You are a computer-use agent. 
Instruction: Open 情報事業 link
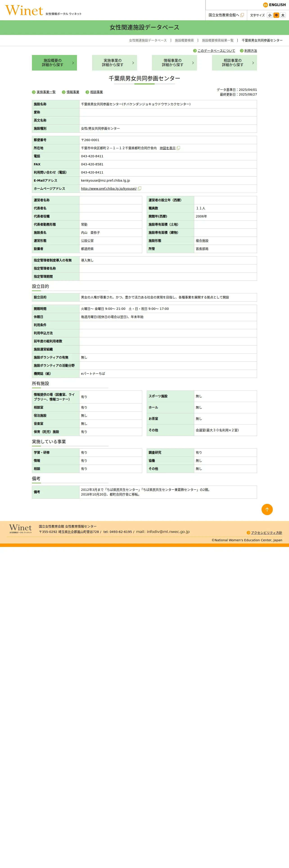(73, 92)
